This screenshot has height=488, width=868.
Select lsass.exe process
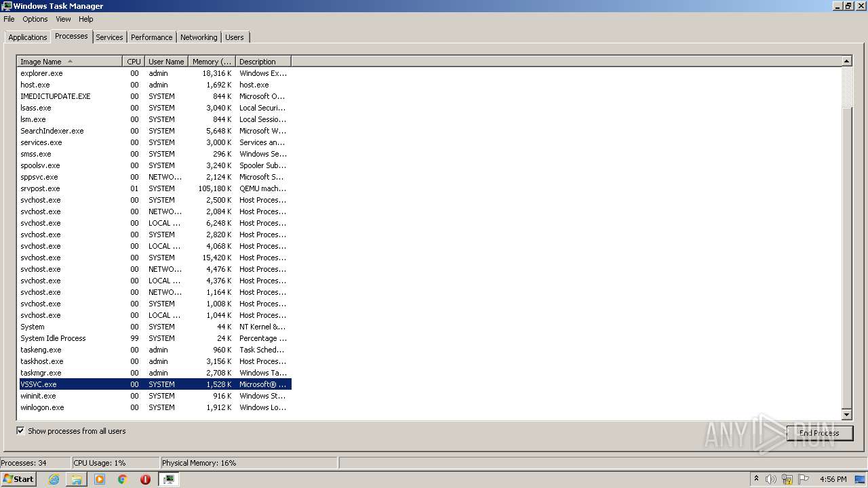(x=154, y=108)
